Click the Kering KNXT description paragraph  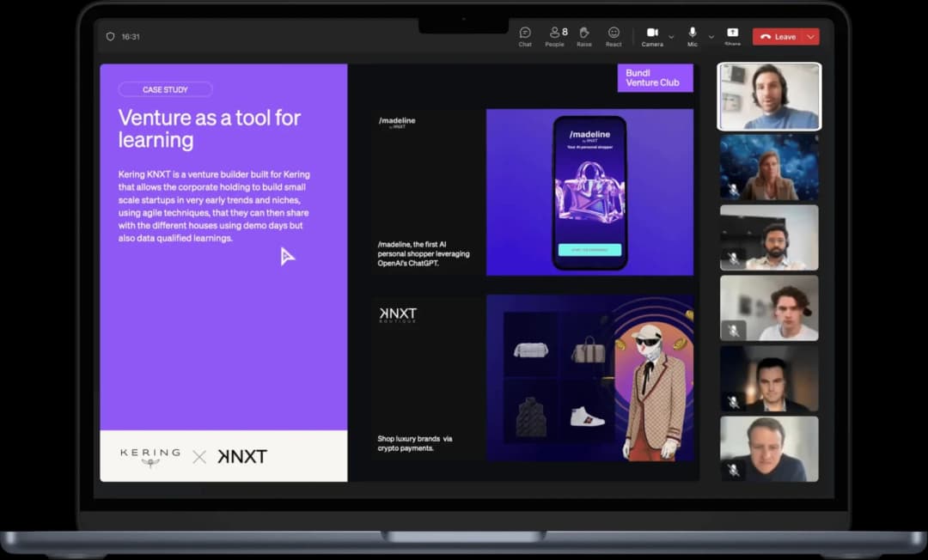[214, 206]
